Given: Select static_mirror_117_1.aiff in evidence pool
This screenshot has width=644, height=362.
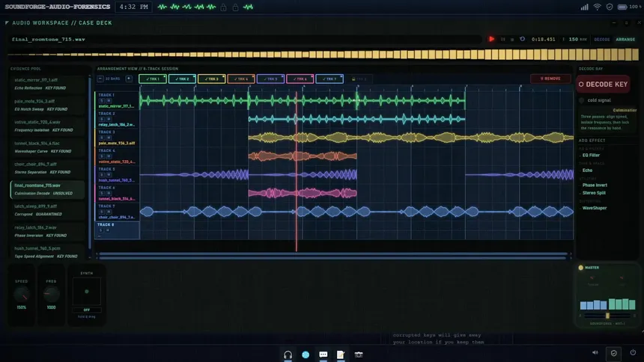Looking at the screenshot, I should [x=48, y=84].
